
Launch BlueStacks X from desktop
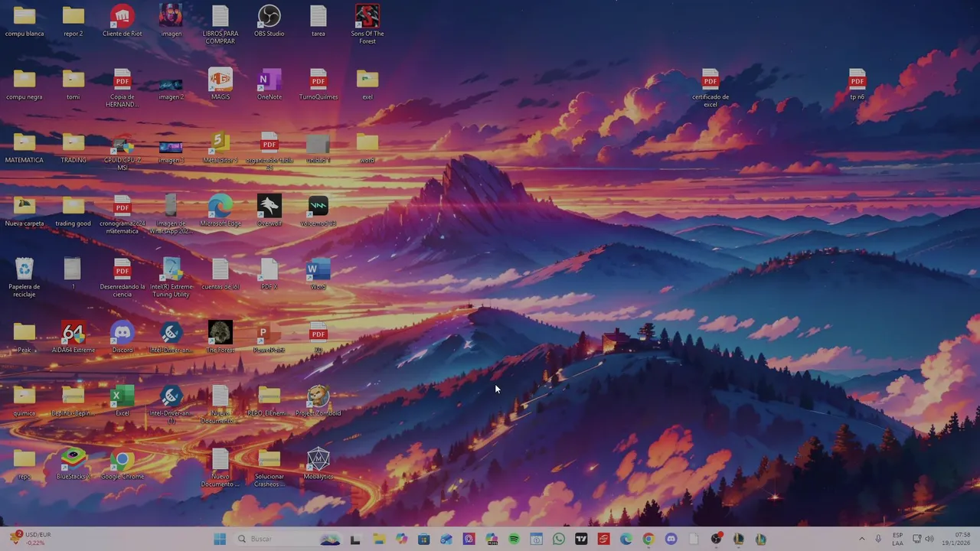[73, 465]
